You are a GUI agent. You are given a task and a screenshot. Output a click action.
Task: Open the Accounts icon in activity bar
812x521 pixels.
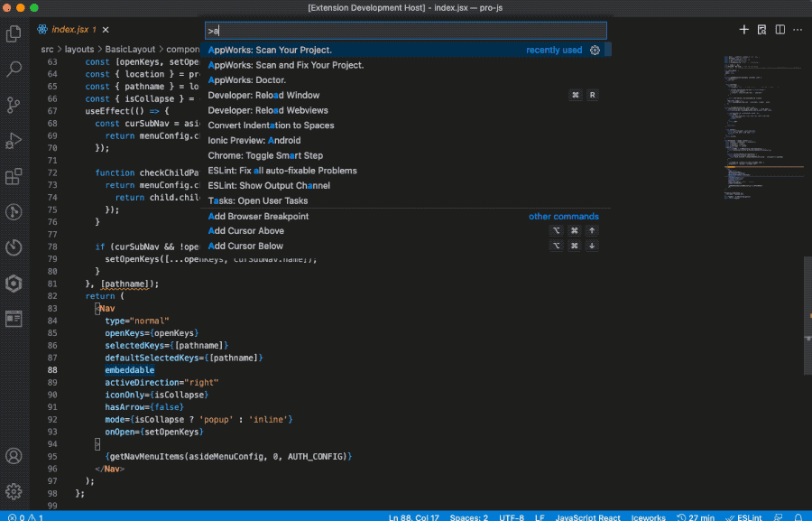[14, 456]
